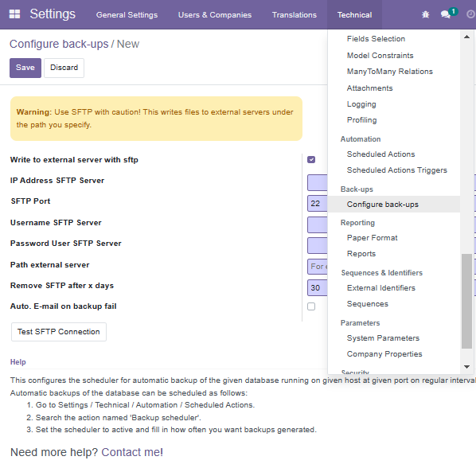The image size is (476, 472).
Task: Click the debug bug icon
Action: [x=425, y=14]
